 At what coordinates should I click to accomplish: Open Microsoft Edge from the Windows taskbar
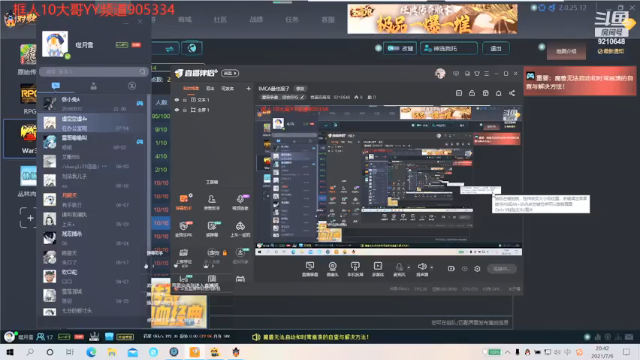point(91,352)
